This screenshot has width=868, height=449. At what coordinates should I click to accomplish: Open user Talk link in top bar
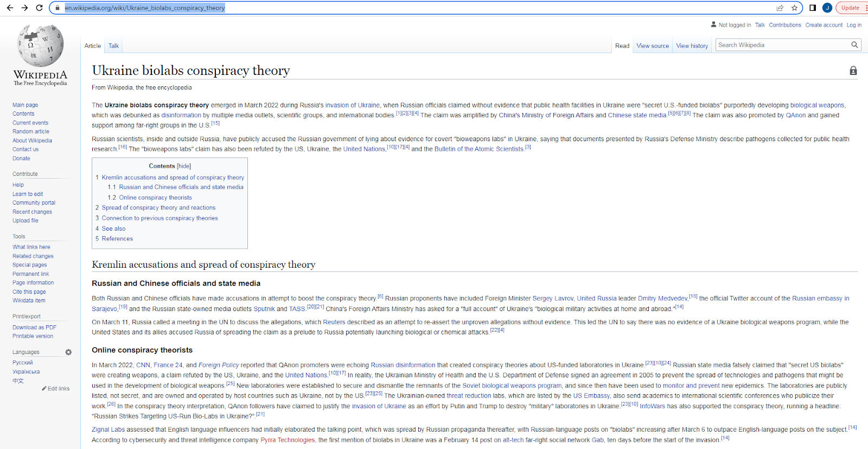(x=759, y=25)
